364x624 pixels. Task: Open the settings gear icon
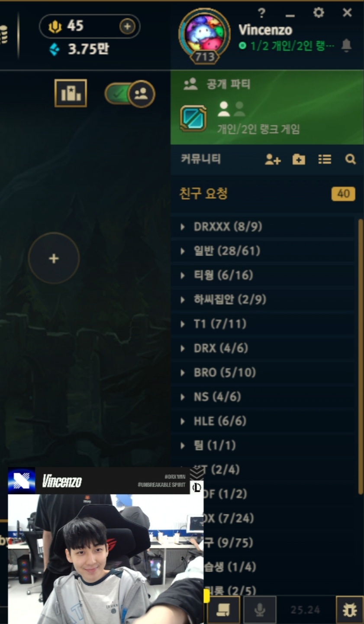pos(319,13)
